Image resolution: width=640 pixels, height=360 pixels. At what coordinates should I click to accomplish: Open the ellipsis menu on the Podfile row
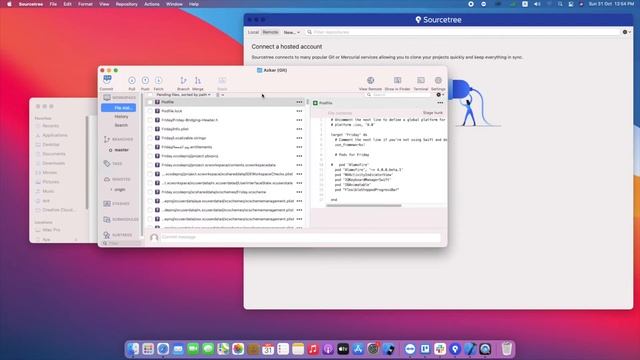click(299, 102)
